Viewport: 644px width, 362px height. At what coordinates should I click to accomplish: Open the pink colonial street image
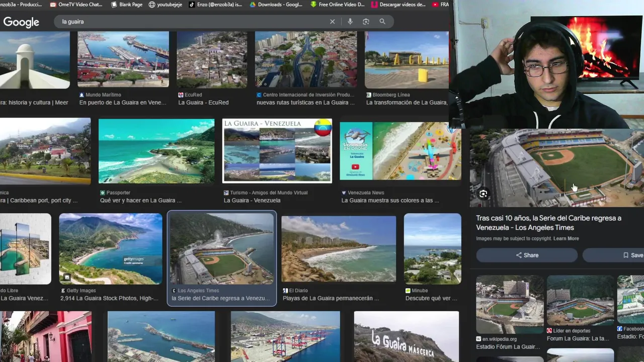pos(46,336)
